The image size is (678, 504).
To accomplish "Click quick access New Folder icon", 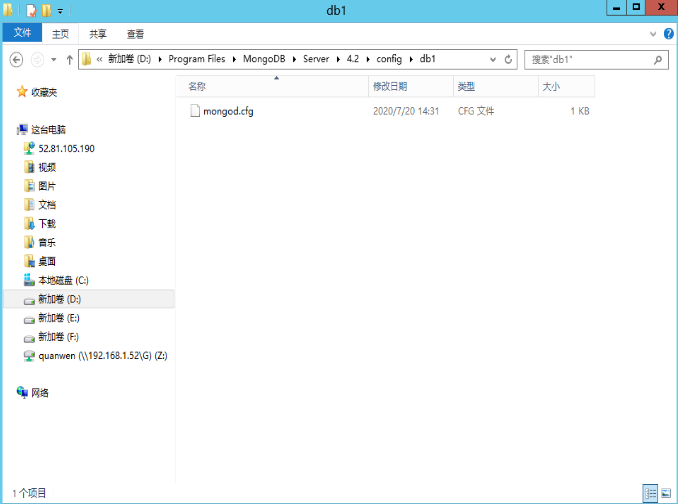I will pyautogui.click(x=46, y=10).
